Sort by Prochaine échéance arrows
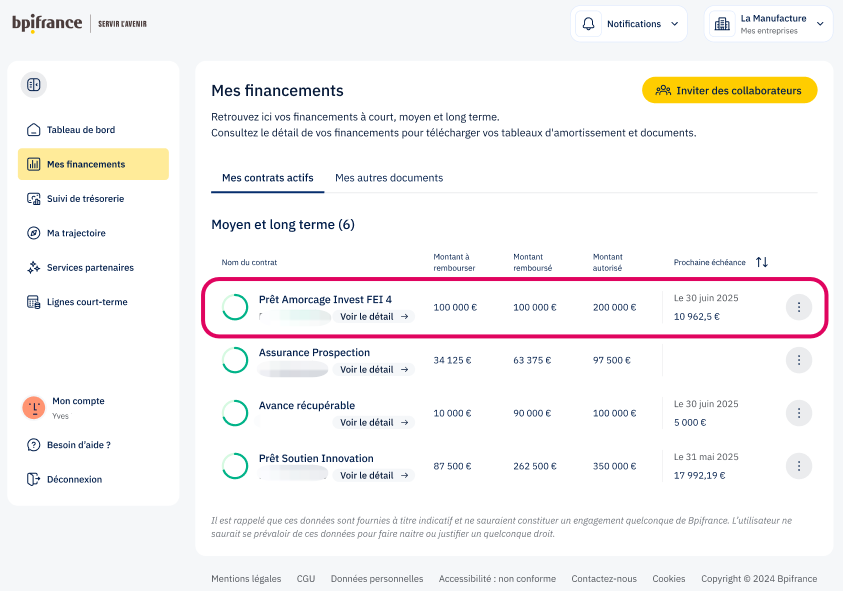 tap(762, 262)
